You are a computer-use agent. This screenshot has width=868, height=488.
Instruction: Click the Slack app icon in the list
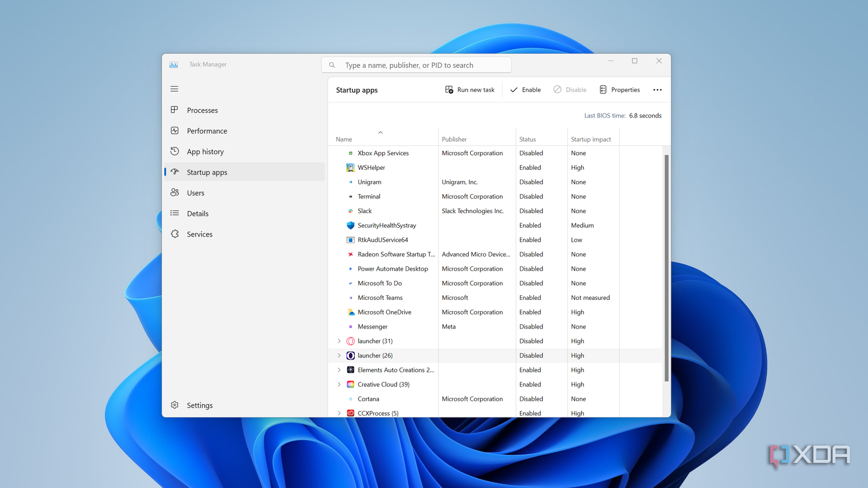pos(350,211)
